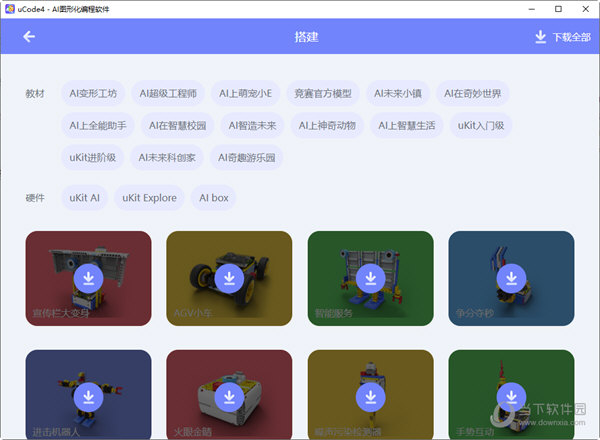Select the AI上萌宠小E filter chip

(x=245, y=93)
